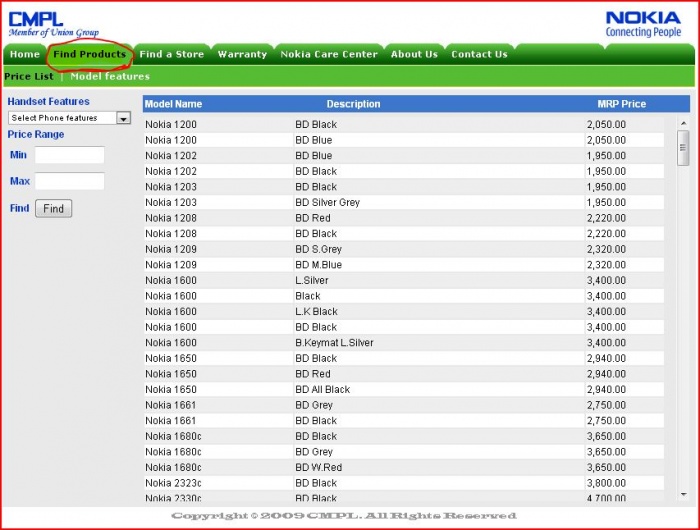Image resolution: width=700 pixels, height=530 pixels.
Task: Click the L.K Black description cell
Action: (x=317, y=312)
